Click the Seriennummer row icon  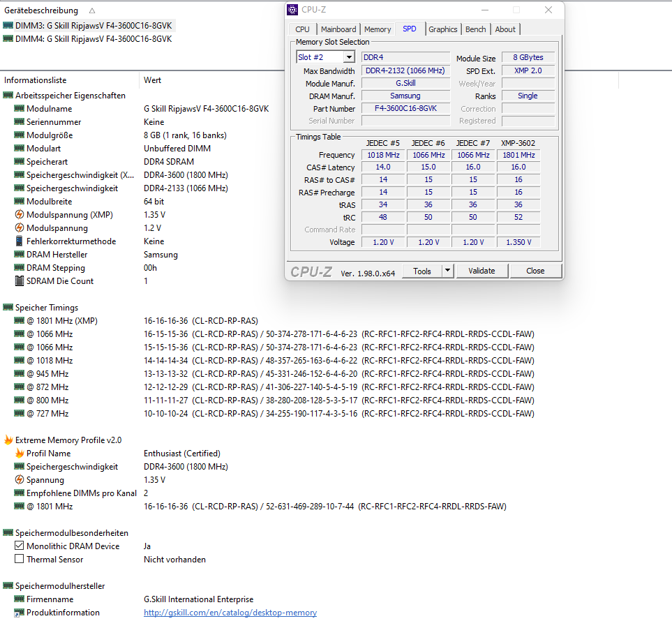click(19, 121)
